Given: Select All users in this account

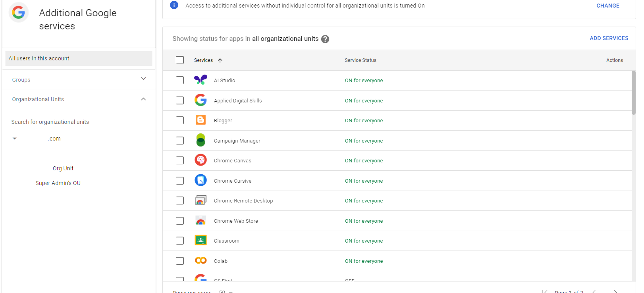Looking at the screenshot, I should coord(79,58).
